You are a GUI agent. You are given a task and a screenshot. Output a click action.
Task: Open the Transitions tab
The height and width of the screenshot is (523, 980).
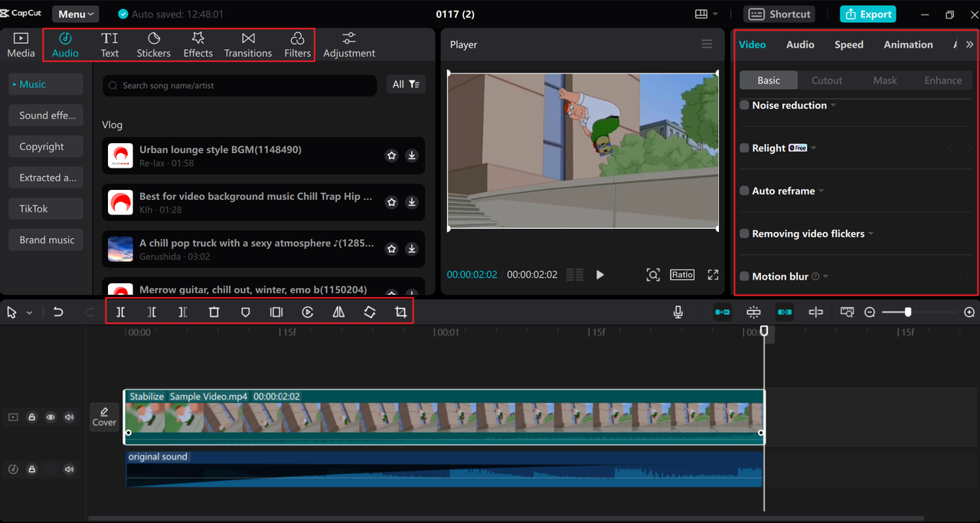pyautogui.click(x=248, y=45)
